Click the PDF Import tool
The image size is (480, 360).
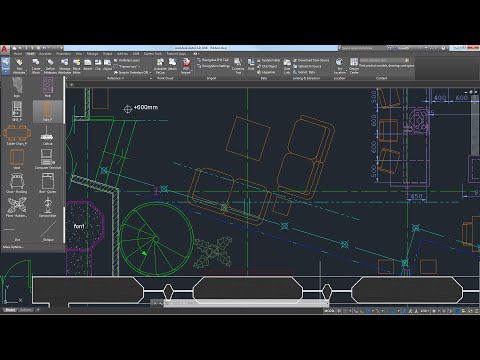(x=186, y=65)
